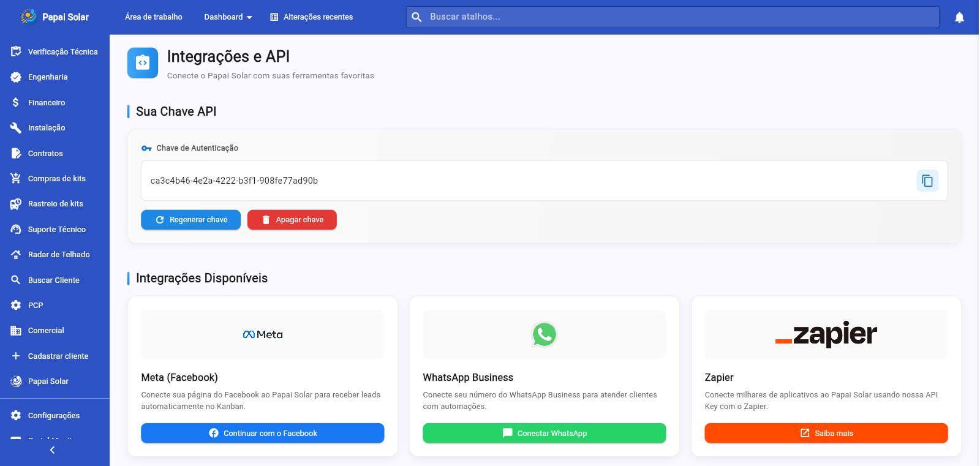Select Sua Chave API heading
The width and height of the screenshot is (980, 466).
point(176,111)
